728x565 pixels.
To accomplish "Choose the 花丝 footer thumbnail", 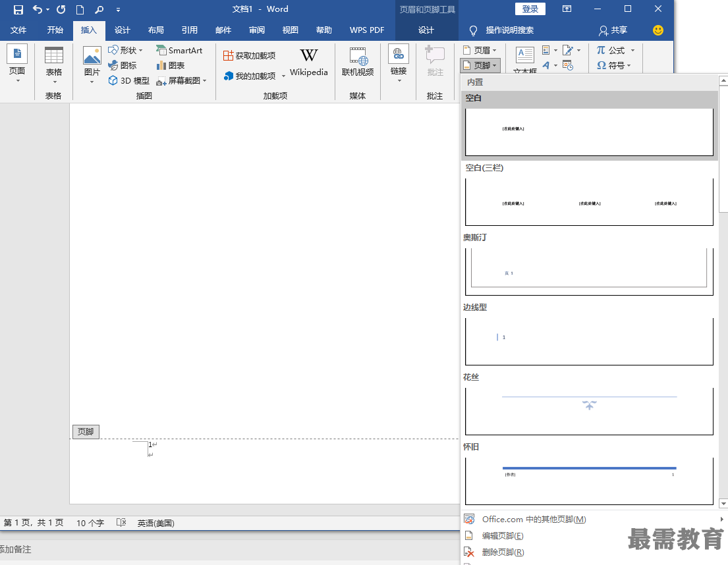I will pos(589,412).
